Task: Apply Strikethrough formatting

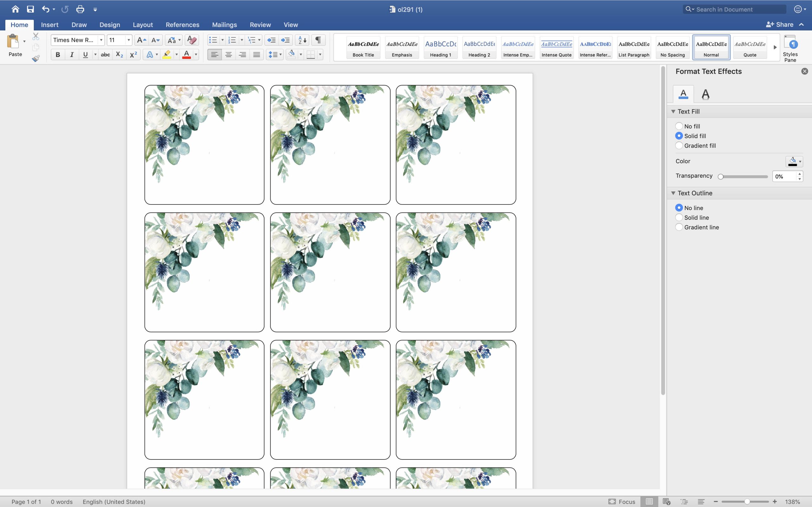Action: click(x=105, y=54)
